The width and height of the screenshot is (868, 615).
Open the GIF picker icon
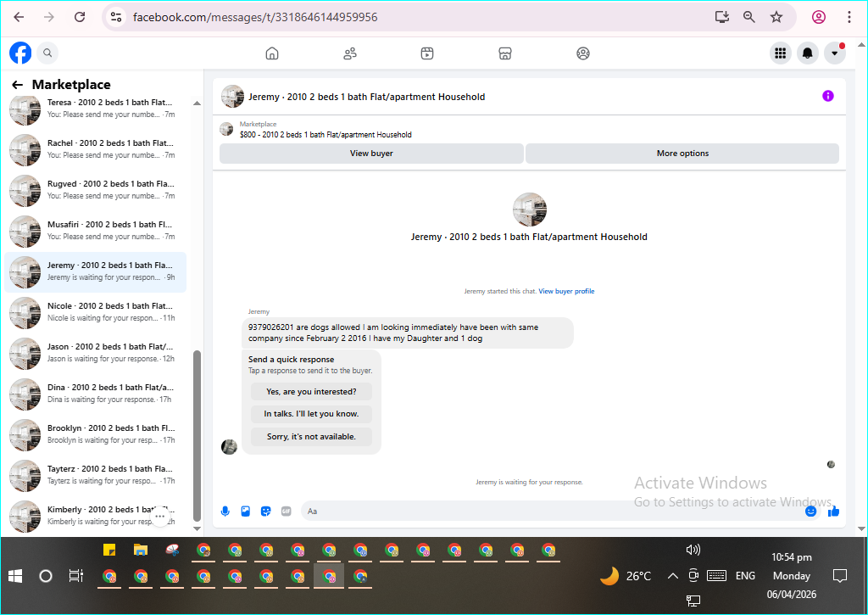tap(287, 511)
